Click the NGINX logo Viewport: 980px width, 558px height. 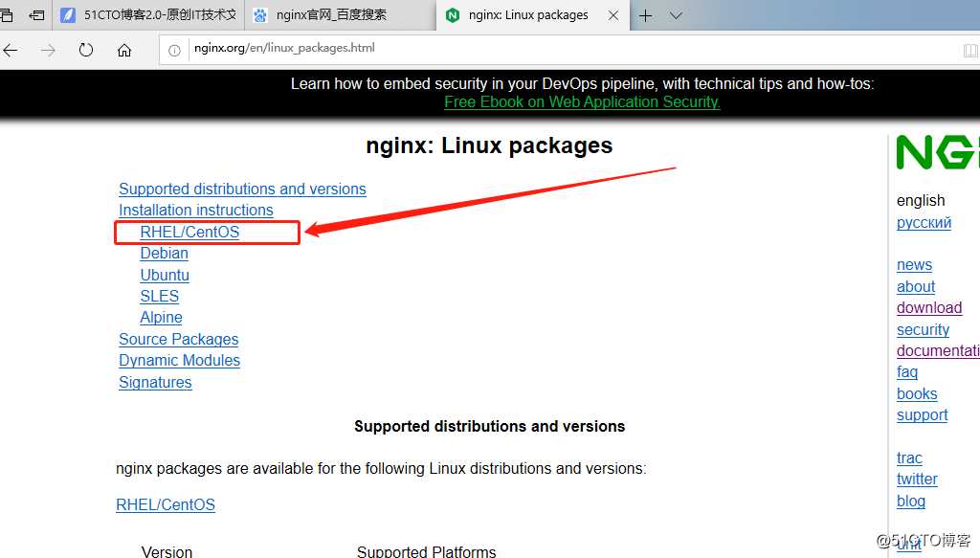(x=938, y=152)
